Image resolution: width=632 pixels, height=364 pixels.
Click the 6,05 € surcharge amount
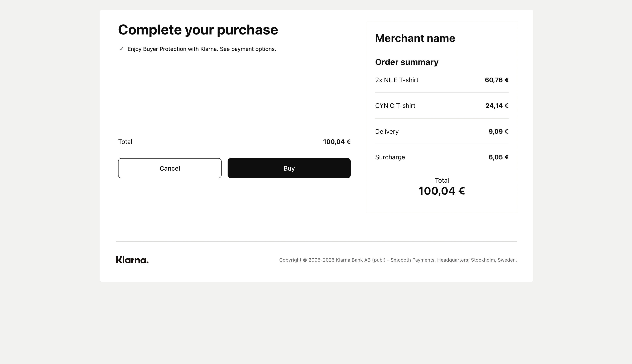coord(498,157)
